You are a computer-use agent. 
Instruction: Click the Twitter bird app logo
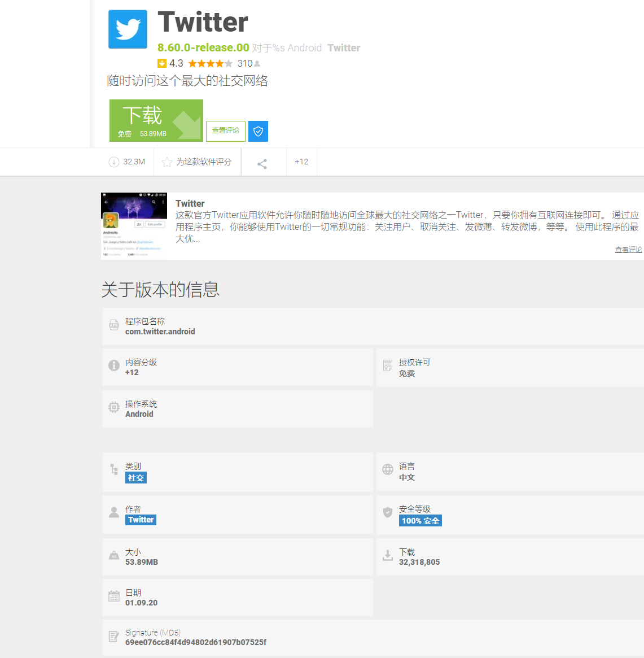128,29
